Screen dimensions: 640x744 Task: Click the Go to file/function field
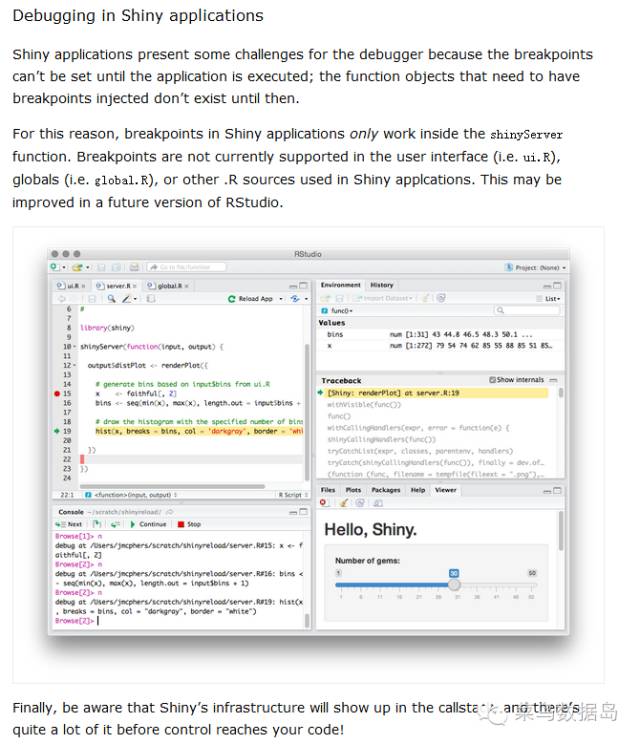pyautogui.click(x=186, y=268)
